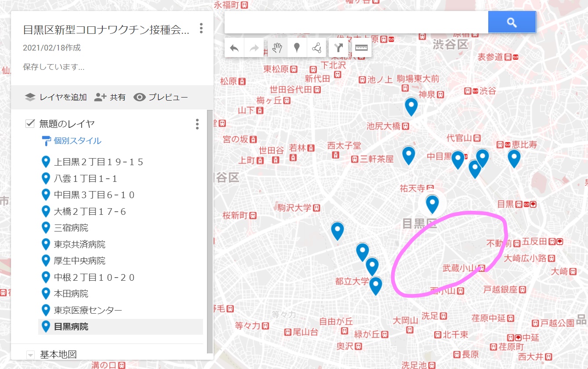This screenshot has width=588, height=369.
Task: Open the map title three-dot menu
Action: pos(201,29)
